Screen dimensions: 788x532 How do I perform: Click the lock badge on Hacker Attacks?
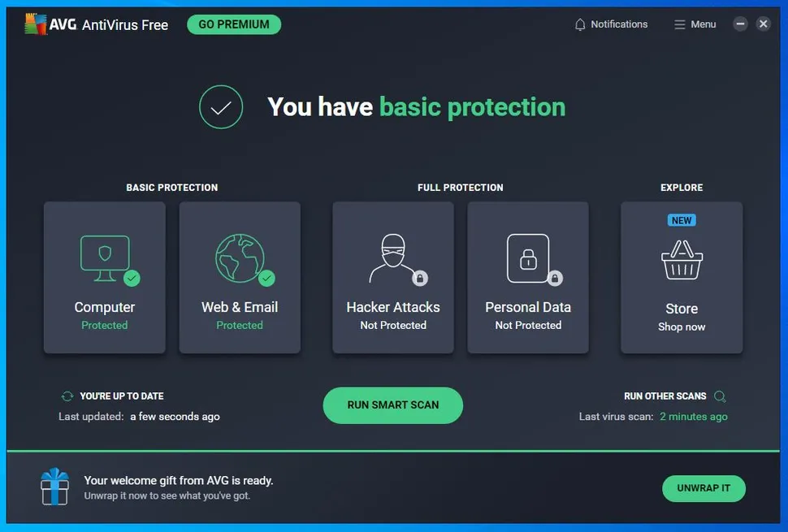[x=420, y=279]
